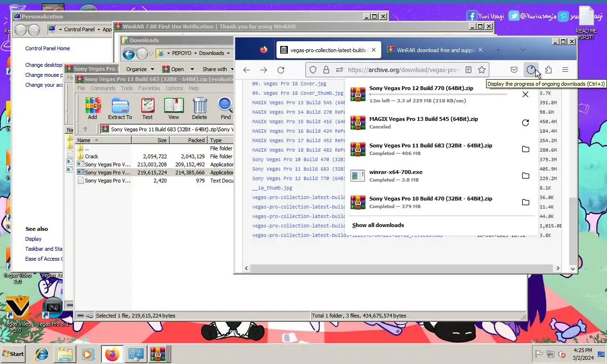Screen dimensions: 607x364
Task: Open Firefox extensions puzzle icon
Action: [548, 70]
